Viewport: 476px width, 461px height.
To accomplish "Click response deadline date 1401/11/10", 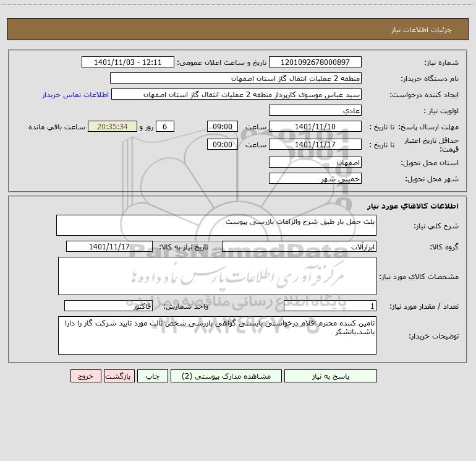I will click(x=315, y=126).
